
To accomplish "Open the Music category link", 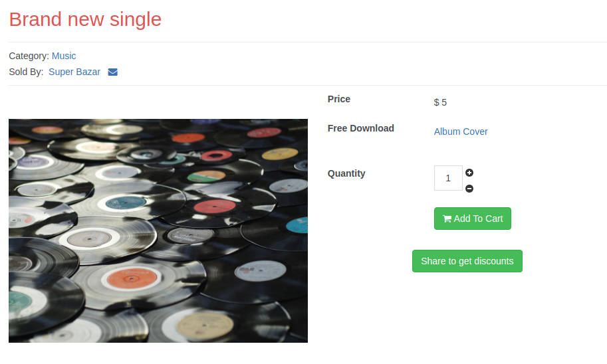I will point(64,56).
